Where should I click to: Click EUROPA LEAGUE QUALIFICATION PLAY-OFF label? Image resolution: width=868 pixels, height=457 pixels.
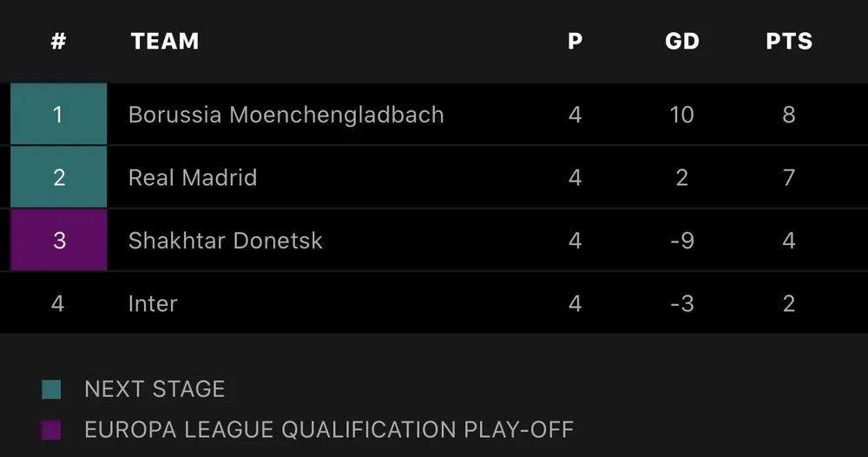[329, 429]
